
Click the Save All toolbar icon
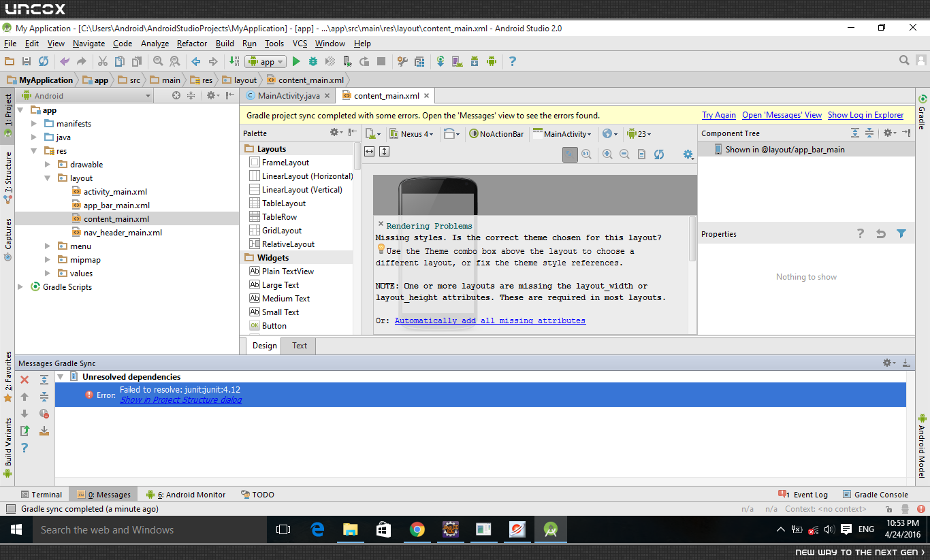point(27,61)
